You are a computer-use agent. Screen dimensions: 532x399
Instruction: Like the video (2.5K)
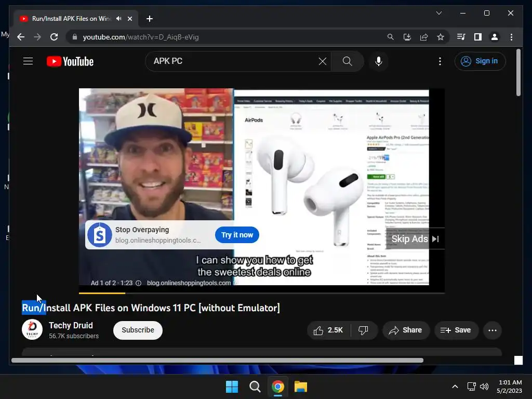point(328,330)
